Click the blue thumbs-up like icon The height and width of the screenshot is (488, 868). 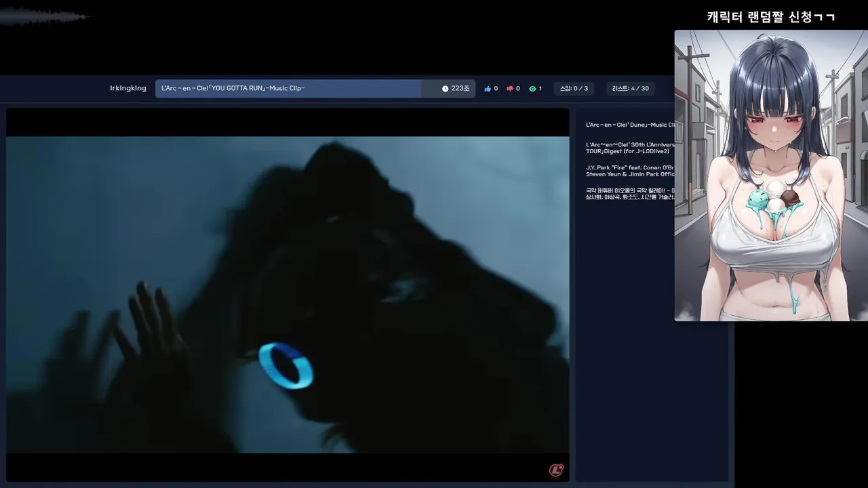488,89
